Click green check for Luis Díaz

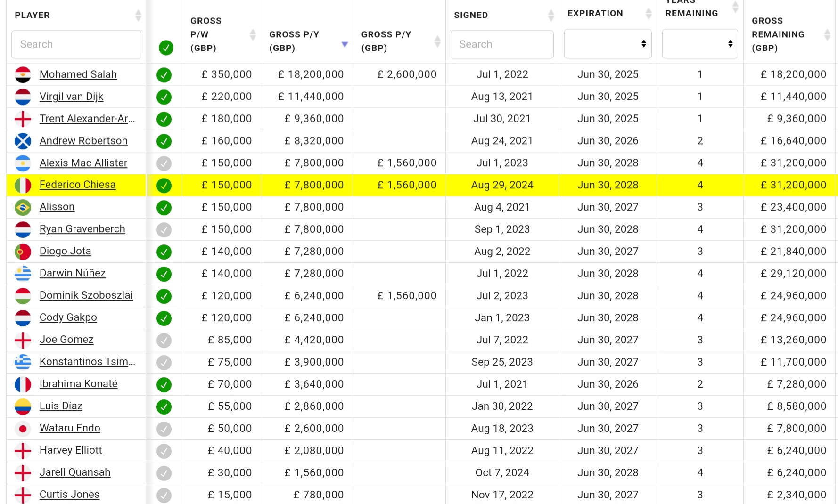click(x=164, y=407)
